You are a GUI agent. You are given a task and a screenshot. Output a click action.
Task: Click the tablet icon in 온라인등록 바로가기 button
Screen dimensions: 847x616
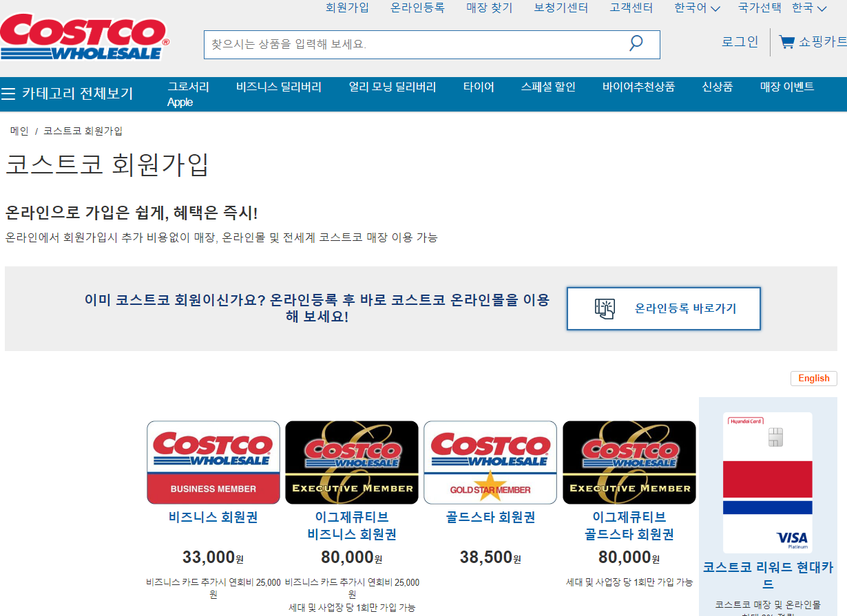point(605,308)
